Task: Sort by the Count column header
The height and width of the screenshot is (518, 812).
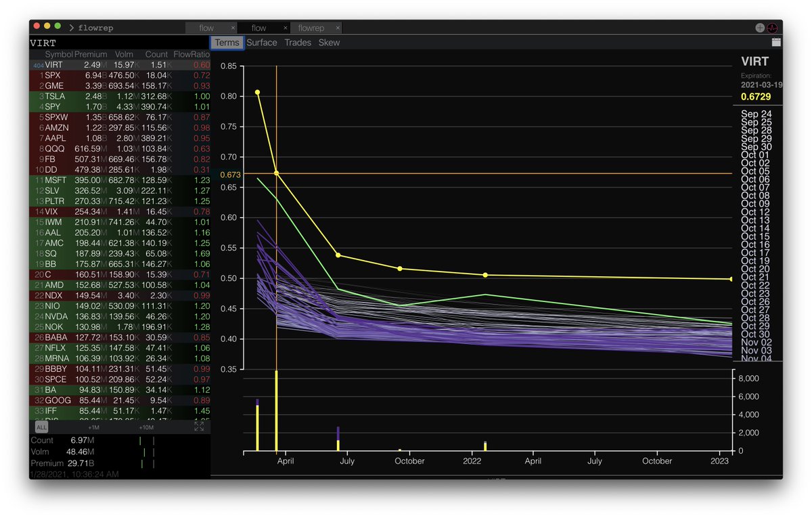Action: 156,54
